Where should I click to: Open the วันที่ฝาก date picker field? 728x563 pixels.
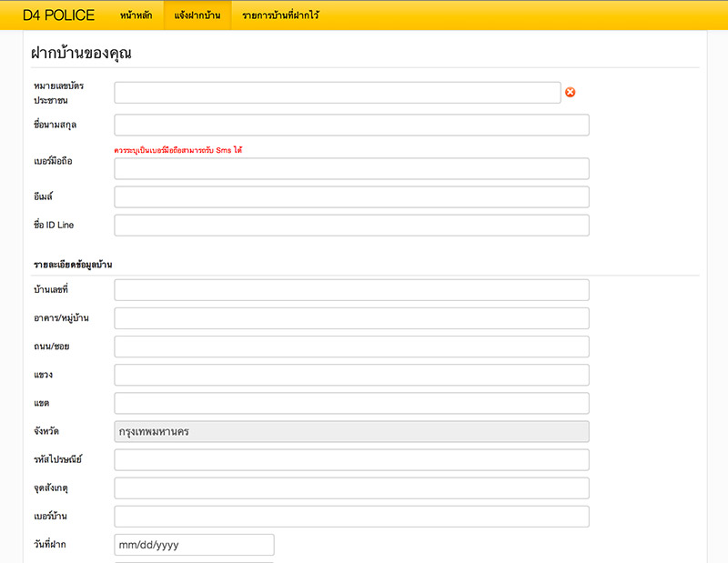(x=194, y=545)
